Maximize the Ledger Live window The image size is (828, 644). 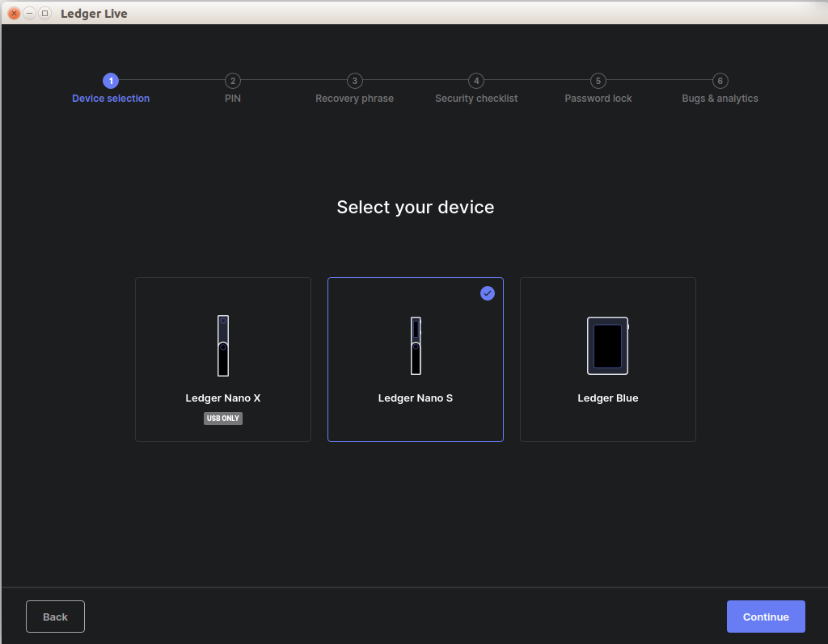point(45,13)
